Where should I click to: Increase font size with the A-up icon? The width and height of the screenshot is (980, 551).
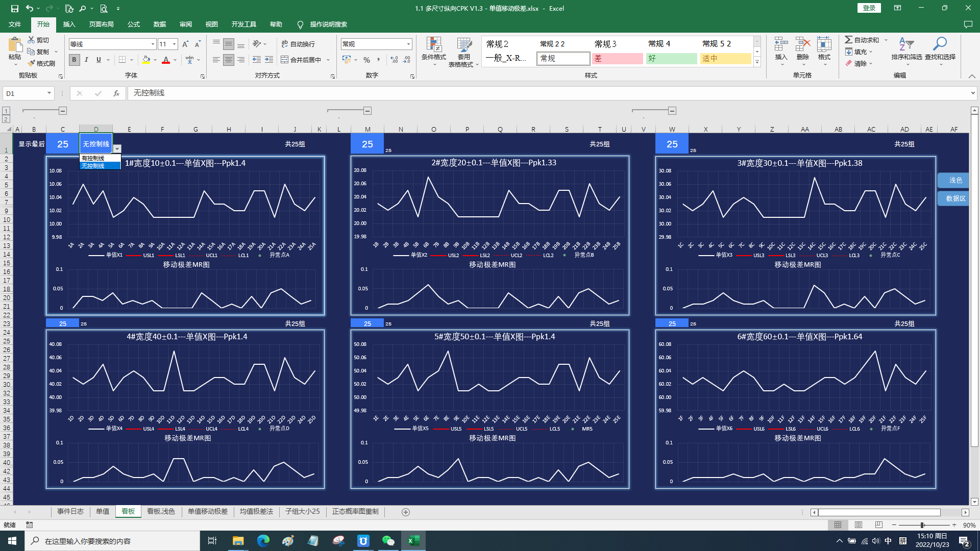click(x=185, y=44)
